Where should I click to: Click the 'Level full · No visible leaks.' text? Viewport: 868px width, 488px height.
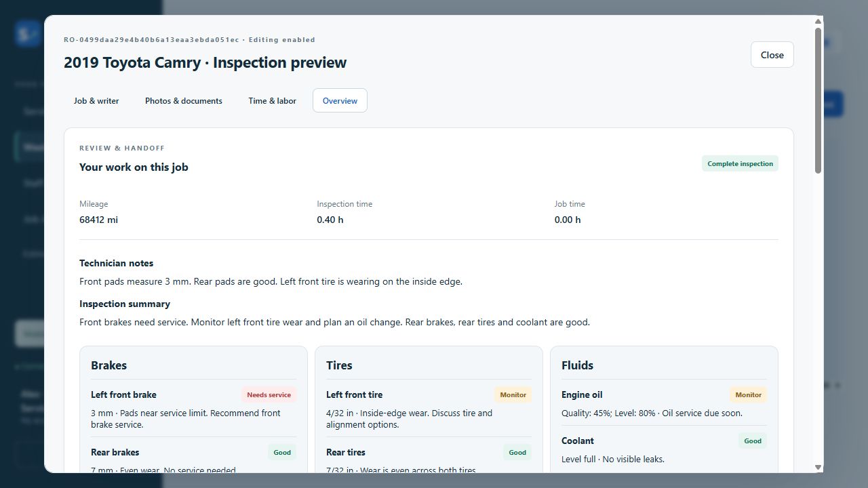613,459
